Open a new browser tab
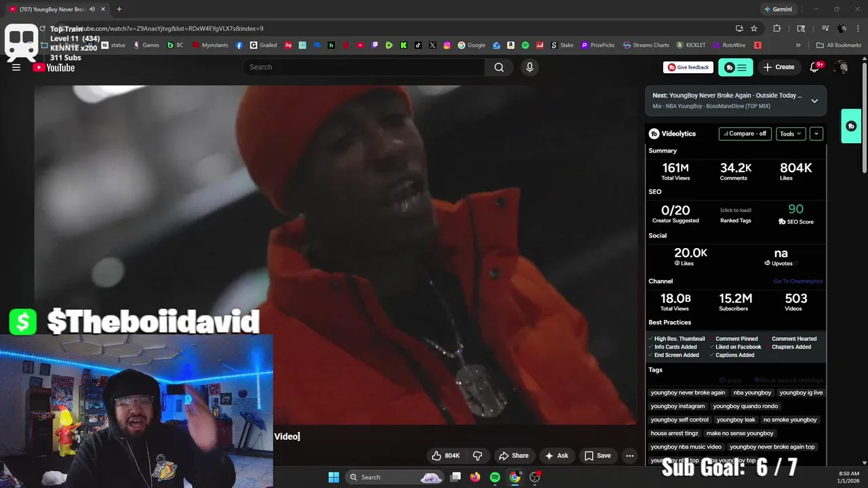 pyautogui.click(x=119, y=9)
